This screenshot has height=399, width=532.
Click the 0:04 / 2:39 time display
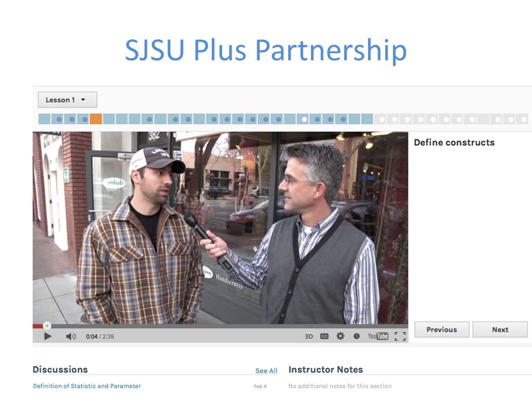[100, 336]
